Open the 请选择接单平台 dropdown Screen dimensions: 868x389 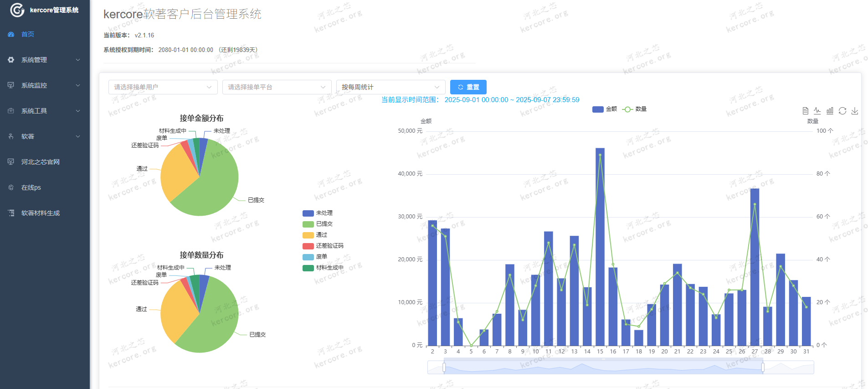click(x=277, y=87)
